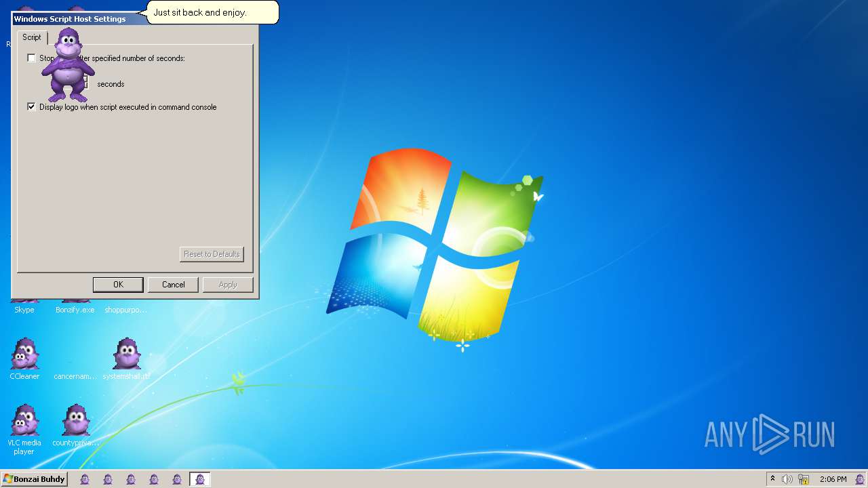Click the 'Just sit back and enjoy.' speech balloon
Image resolution: width=868 pixels, height=488 pixels.
212,12
